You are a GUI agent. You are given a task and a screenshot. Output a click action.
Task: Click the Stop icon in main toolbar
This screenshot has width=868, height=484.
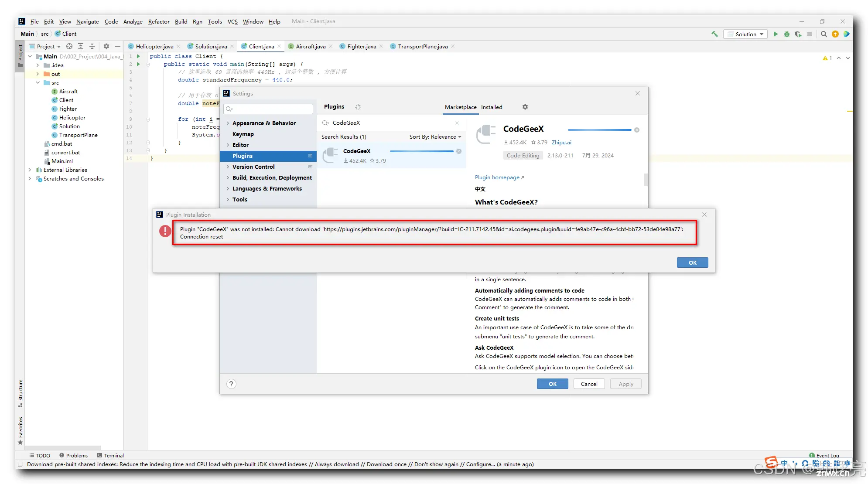tap(810, 34)
